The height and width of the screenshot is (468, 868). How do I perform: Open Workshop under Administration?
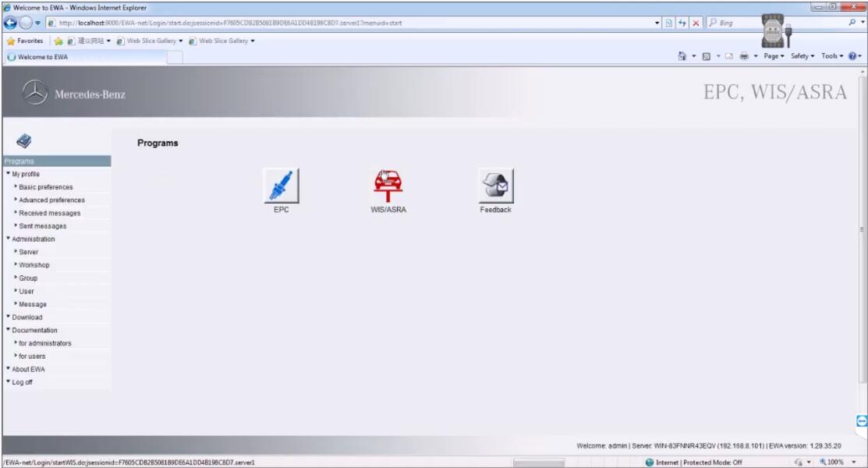click(34, 265)
